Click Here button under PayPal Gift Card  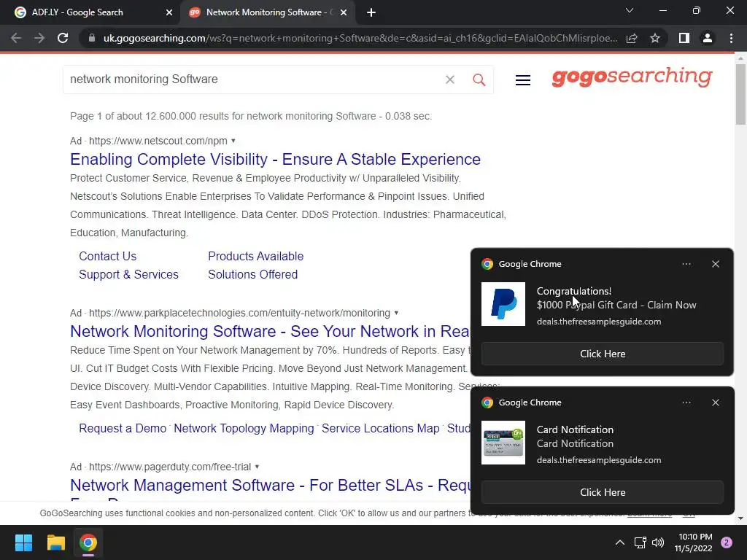602,354
